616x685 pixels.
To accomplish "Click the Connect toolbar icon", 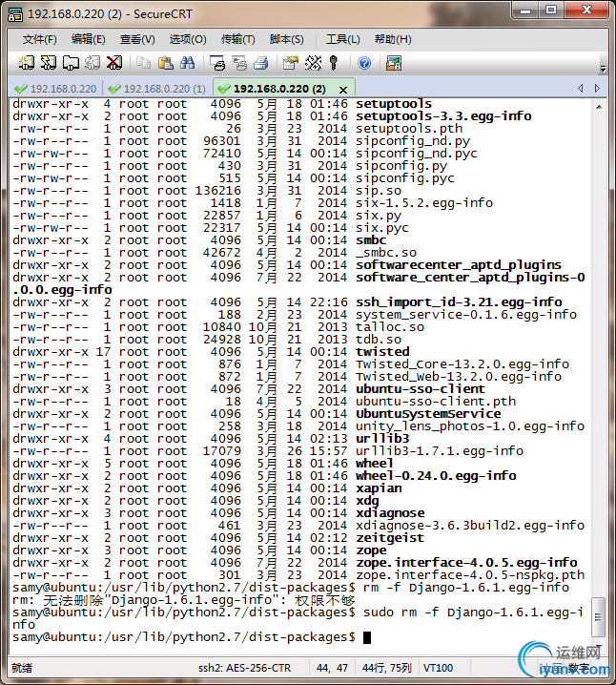I will click(26, 63).
